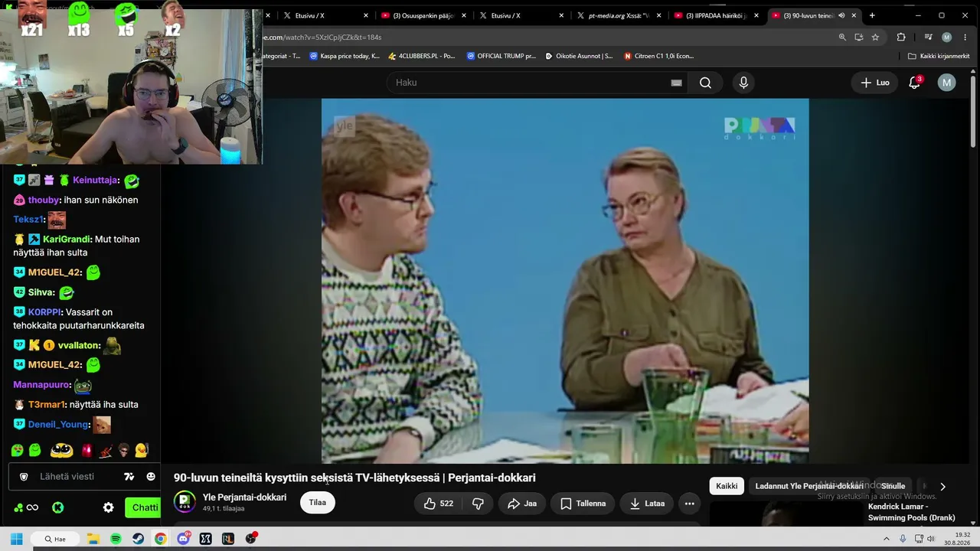Bookmark this page with the star icon
Image resolution: width=980 pixels, height=551 pixels.
click(x=875, y=37)
